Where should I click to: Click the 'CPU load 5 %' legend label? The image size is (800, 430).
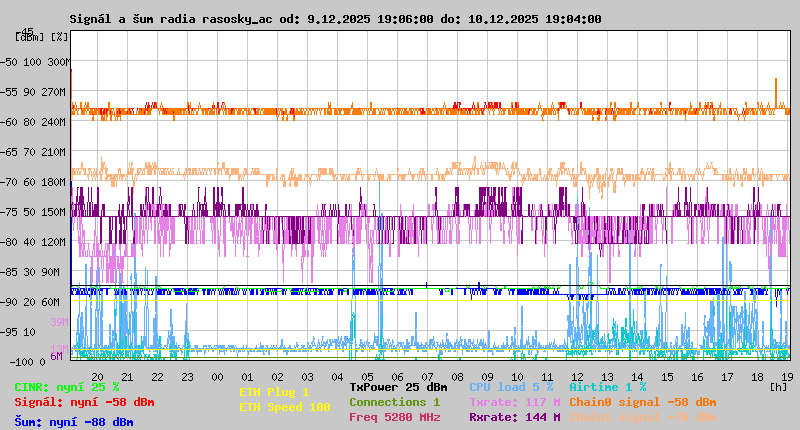(511, 387)
